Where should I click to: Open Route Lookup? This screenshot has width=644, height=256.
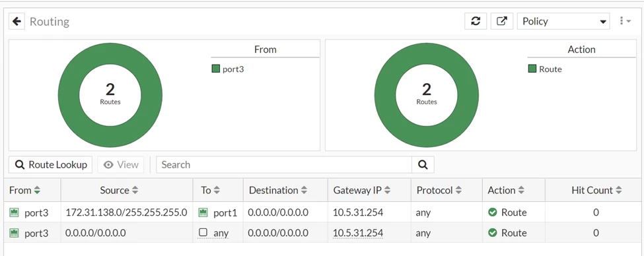point(50,164)
